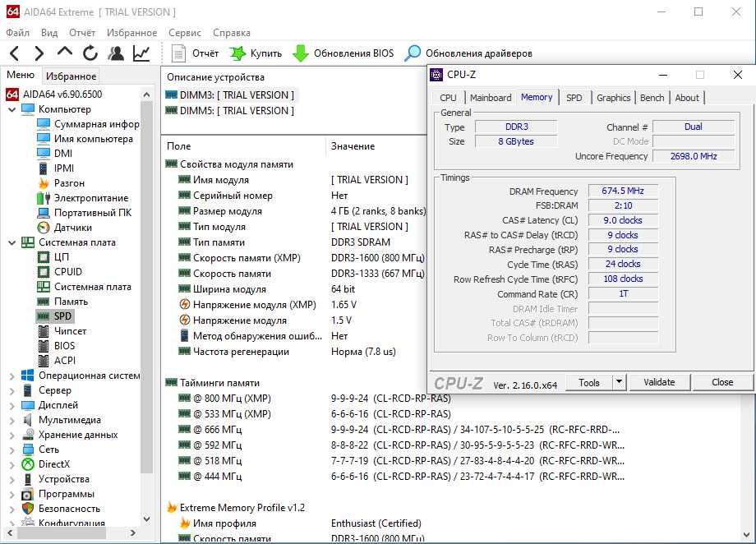
Task: Expand the Сеть tree node
Action: (x=12, y=450)
